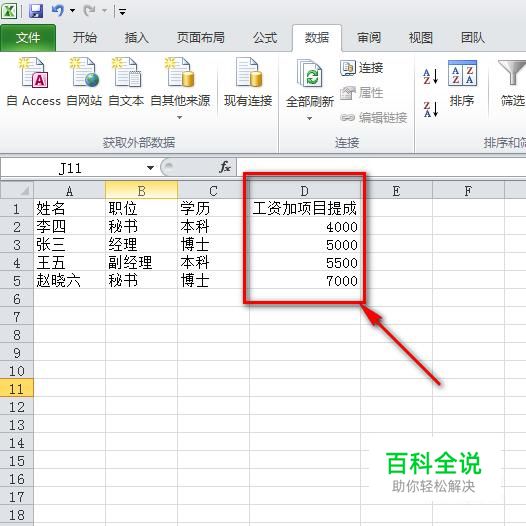
Task: Select cell with name 张三
Action: (69, 245)
